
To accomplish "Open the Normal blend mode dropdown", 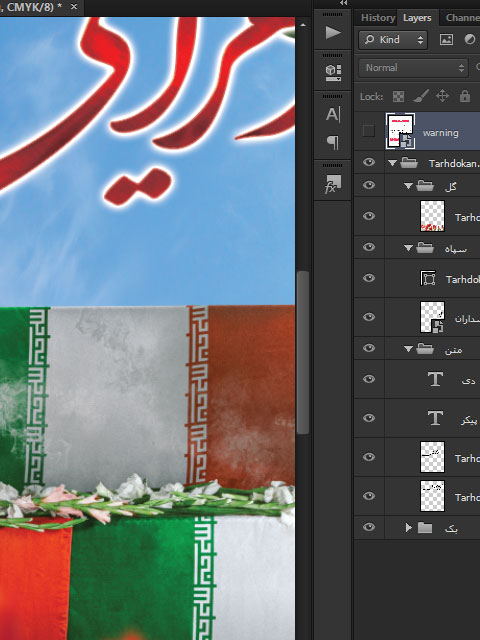I will tap(413, 68).
